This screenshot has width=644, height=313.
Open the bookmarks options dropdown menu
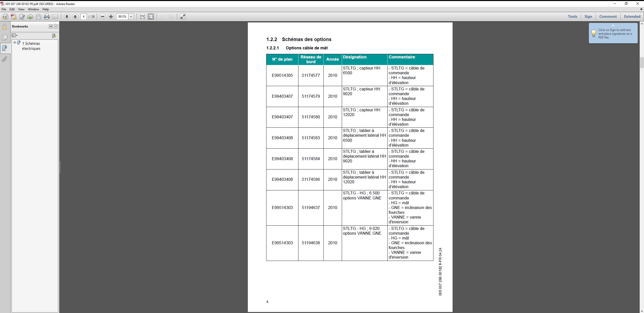click(x=15, y=36)
